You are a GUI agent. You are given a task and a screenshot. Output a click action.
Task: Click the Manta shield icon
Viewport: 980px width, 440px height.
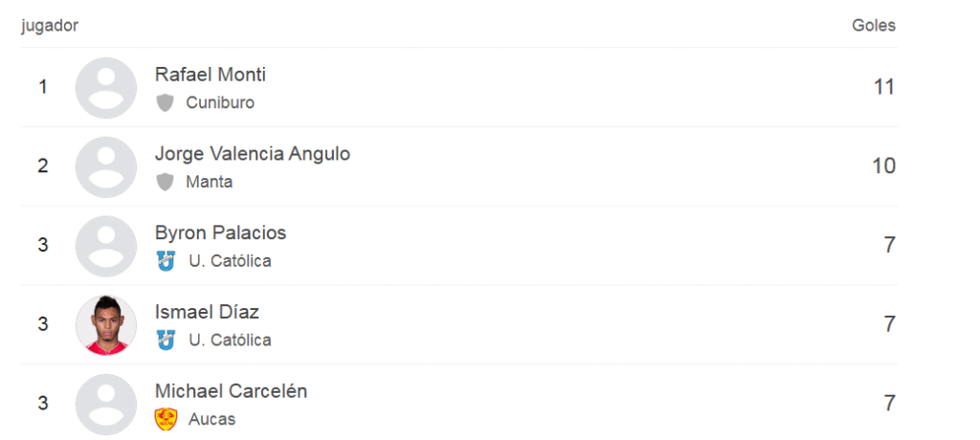coord(165,182)
